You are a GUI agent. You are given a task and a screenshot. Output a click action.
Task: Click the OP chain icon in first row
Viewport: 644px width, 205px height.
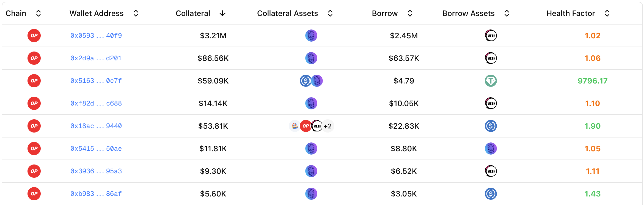coord(34,36)
